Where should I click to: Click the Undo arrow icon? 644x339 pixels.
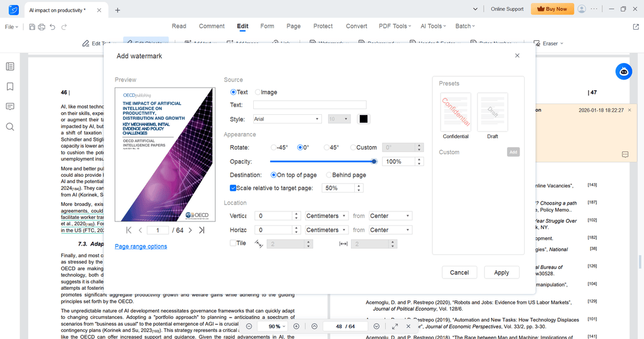click(x=52, y=27)
